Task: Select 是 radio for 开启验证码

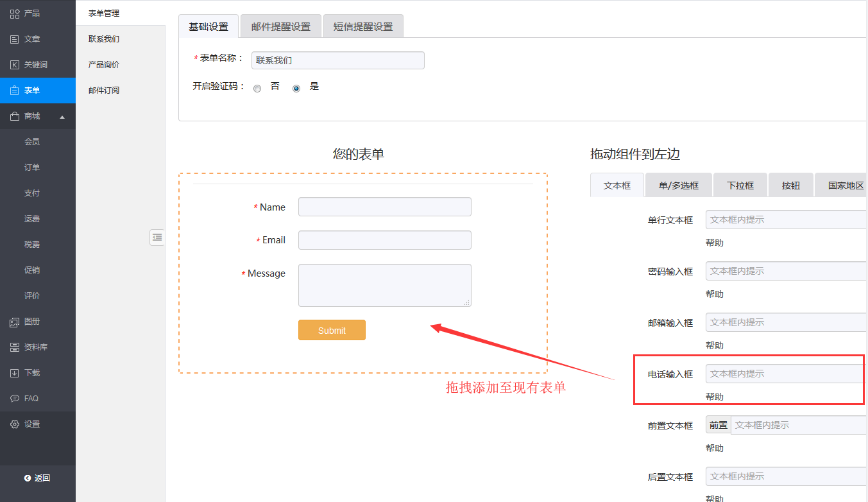Action: (x=296, y=89)
